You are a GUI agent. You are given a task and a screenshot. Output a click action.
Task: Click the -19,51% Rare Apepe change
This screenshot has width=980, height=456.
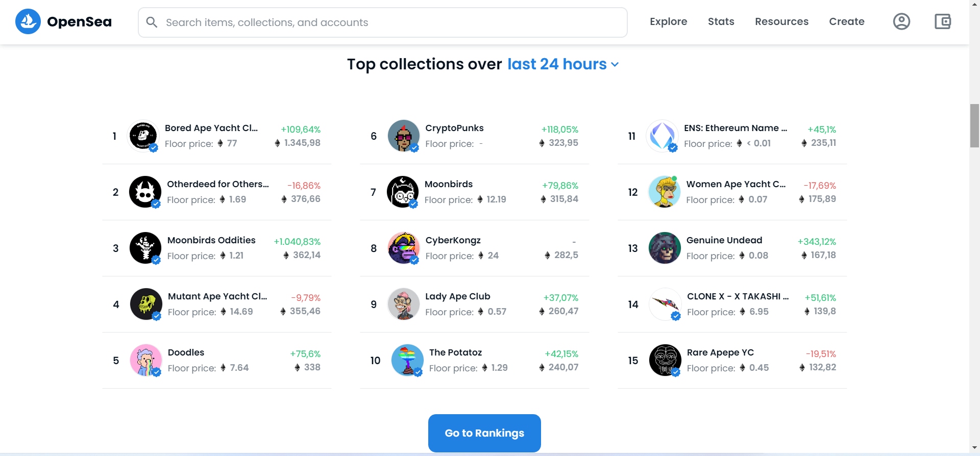[821, 354]
